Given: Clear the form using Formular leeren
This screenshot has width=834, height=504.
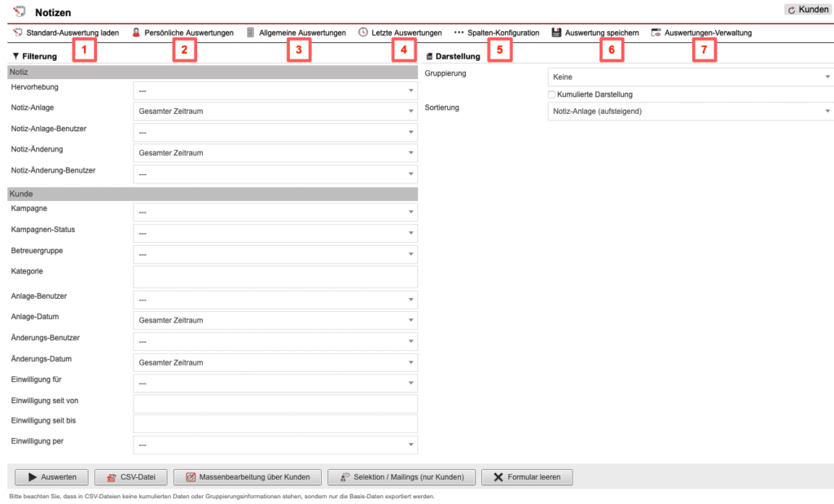Looking at the screenshot, I should 526,477.
